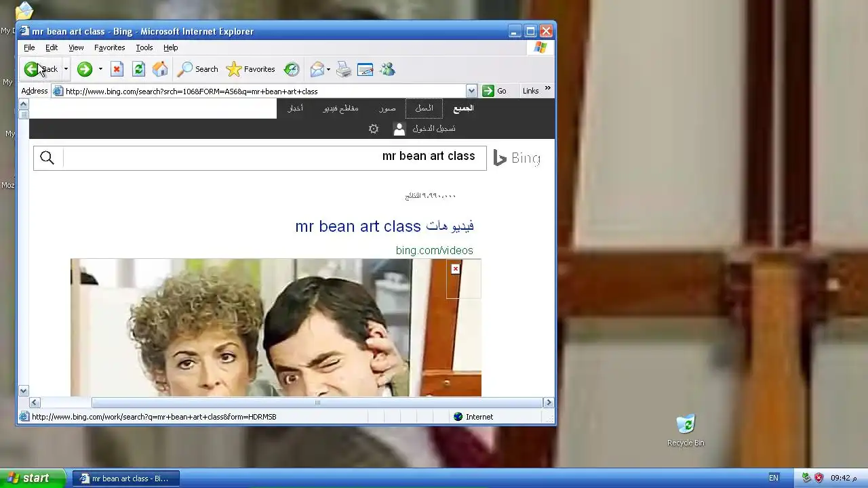Expand the Links toolbar chevron
Screen dimensions: 868x488
pos(548,89)
